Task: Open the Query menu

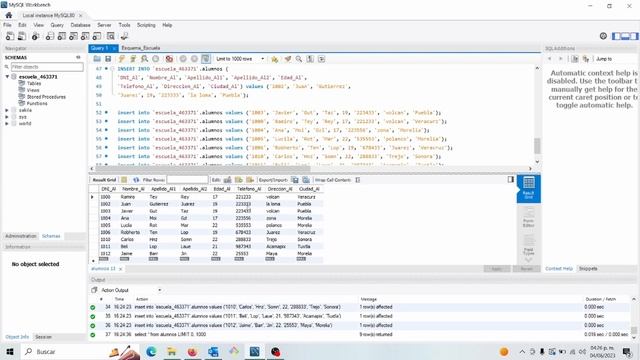Action: 57,25
